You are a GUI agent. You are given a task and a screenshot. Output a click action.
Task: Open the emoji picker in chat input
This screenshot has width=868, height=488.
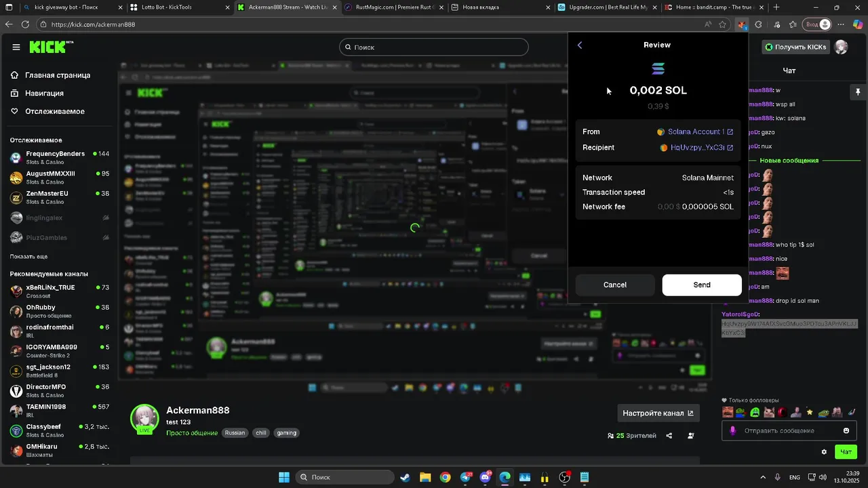coord(846,431)
